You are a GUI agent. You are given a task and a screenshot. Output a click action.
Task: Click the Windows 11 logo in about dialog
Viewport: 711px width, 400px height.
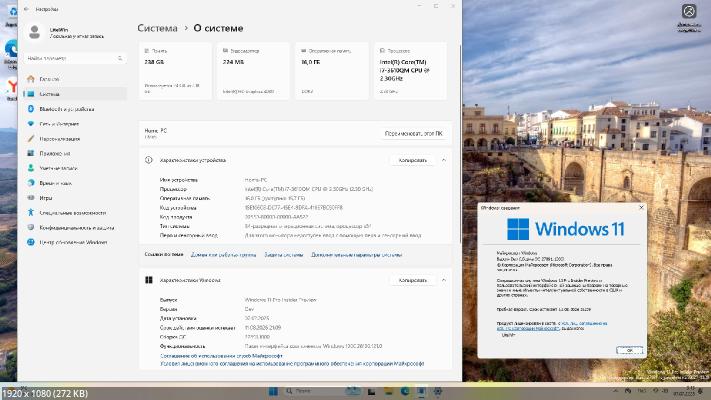point(566,229)
